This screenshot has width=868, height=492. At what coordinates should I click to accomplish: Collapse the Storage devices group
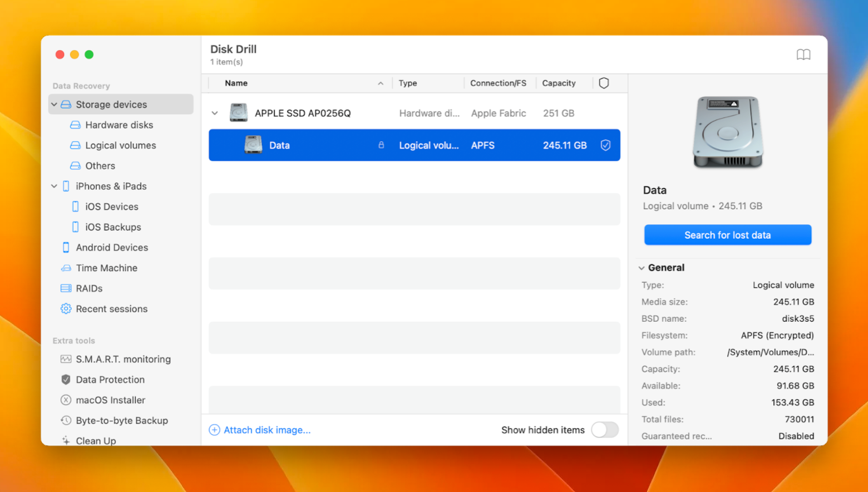54,105
